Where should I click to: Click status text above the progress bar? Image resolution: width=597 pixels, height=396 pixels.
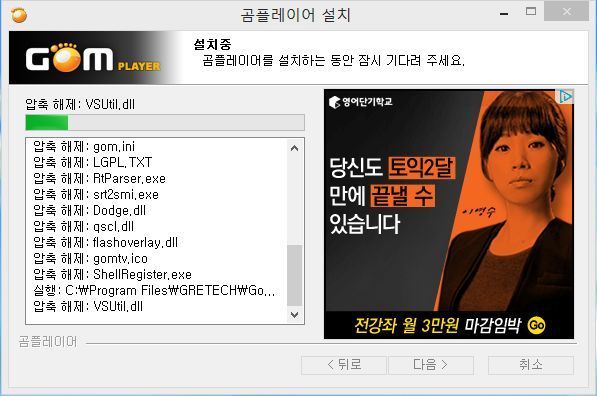coord(80,104)
